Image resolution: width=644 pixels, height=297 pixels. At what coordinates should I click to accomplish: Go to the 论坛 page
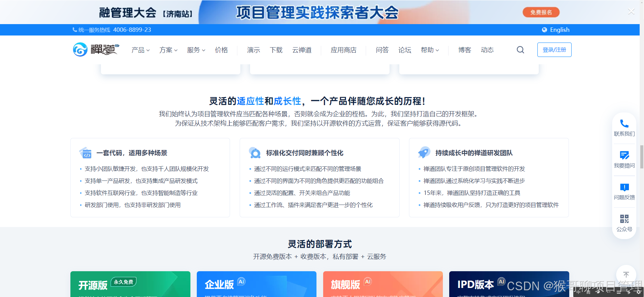pos(405,50)
